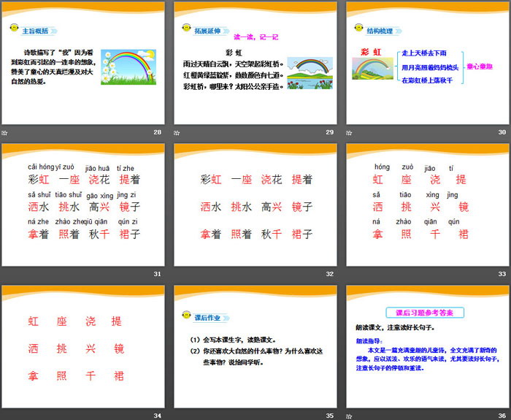Click the blue 走上天桥去下雨 line
Viewport: 511px width, 420px height.
(424, 53)
